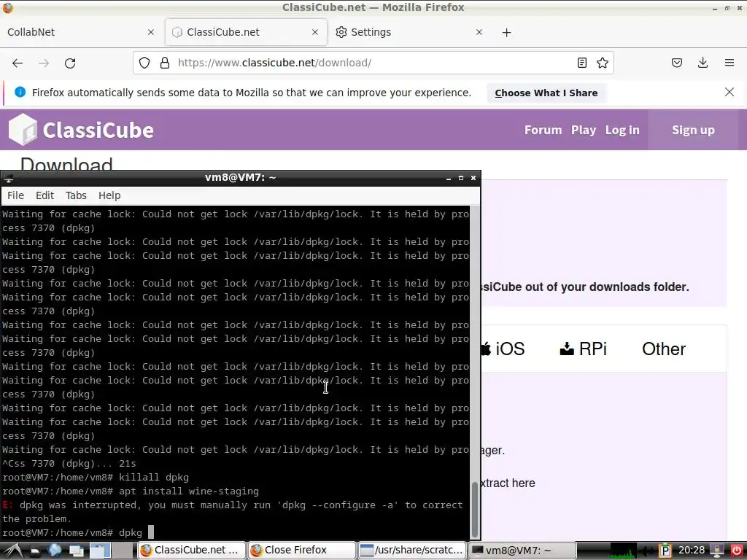The image size is (747, 560).
Task: Click the 20:28 clock in tray
Action: 692,551
